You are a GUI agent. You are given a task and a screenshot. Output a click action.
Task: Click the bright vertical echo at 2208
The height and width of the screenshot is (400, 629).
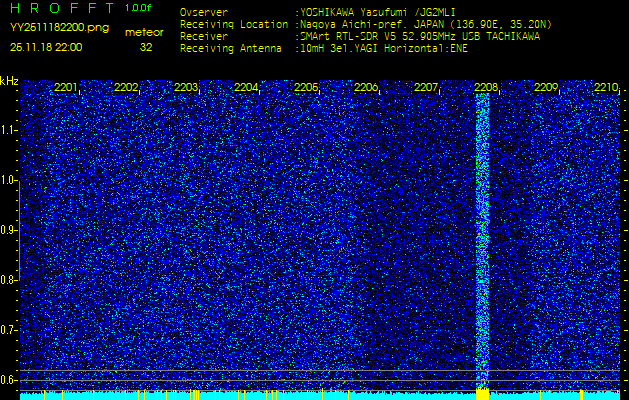(x=483, y=241)
